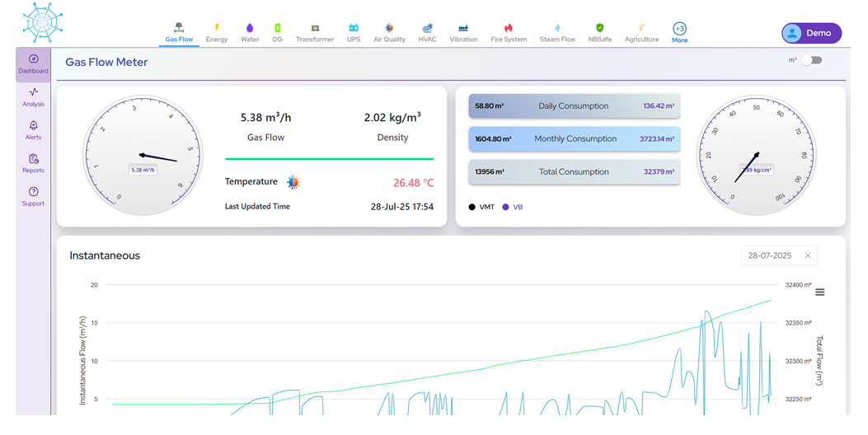Viewport: 868px width, 435px height.
Task: Switch to the Energy module
Action: [217, 33]
